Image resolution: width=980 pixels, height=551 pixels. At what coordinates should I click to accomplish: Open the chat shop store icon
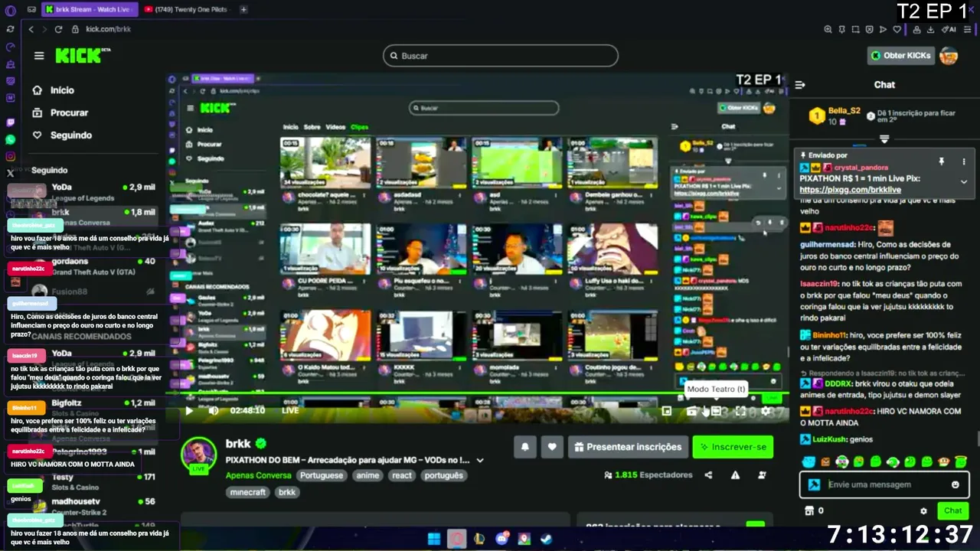click(808, 510)
